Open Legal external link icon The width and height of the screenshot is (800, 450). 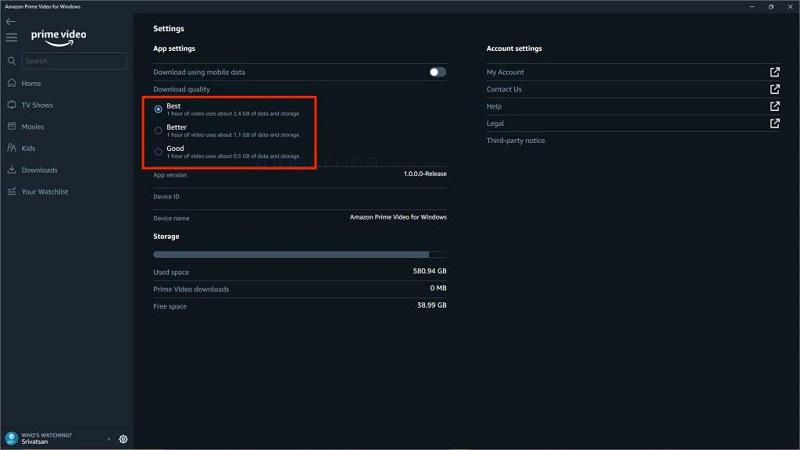click(774, 123)
